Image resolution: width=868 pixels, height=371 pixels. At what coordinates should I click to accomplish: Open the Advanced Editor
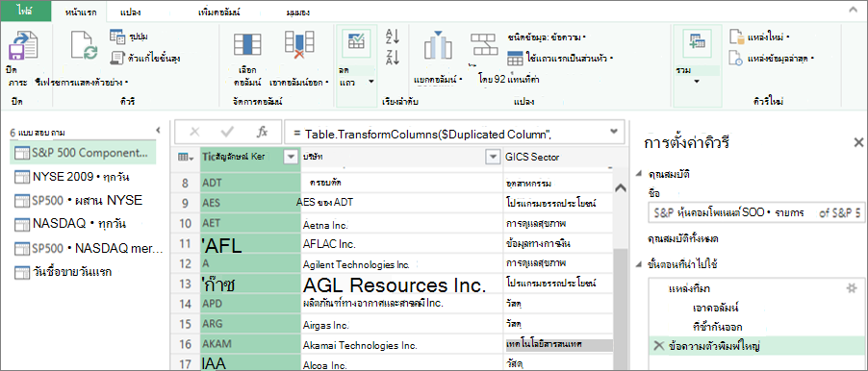[145, 58]
